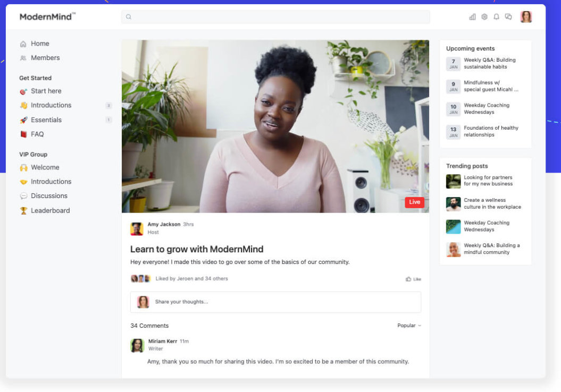Open the Jan 7 Weekly Q&A event
Viewport: 561px width, 392px height.
point(487,63)
